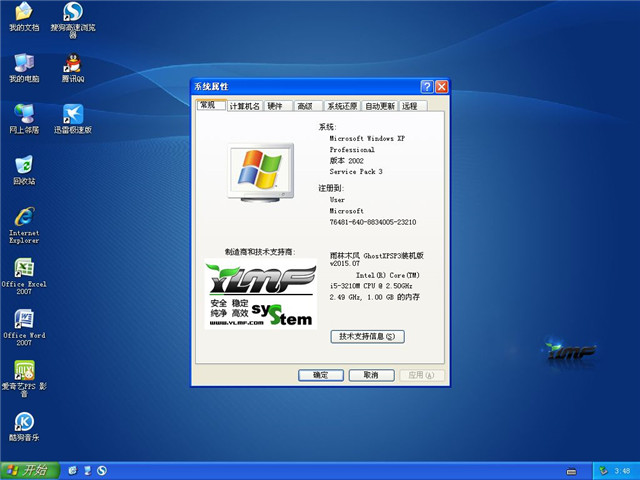This screenshot has height=480, width=640.
Task: Click the IE quick launch icon in the taskbar
Action: (x=73, y=471)
